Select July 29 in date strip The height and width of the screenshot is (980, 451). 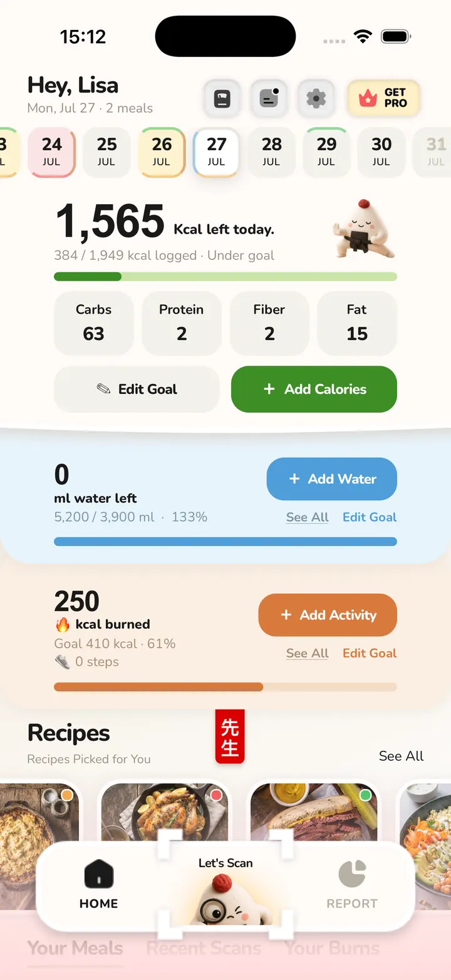[x=326, y=152]
